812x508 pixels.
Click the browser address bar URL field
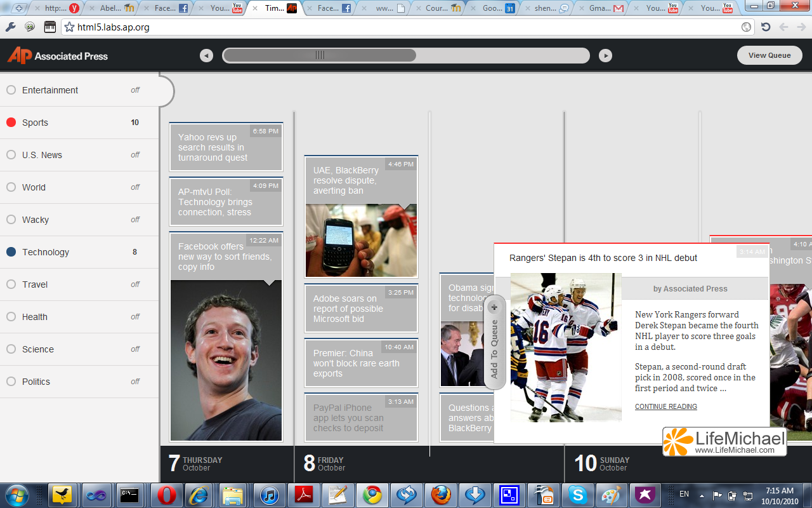[406, 27]
